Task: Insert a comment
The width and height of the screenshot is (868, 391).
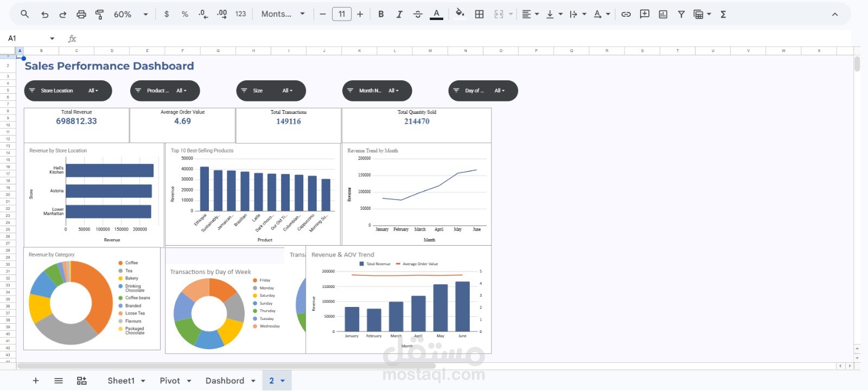Action: click(644, 14)
